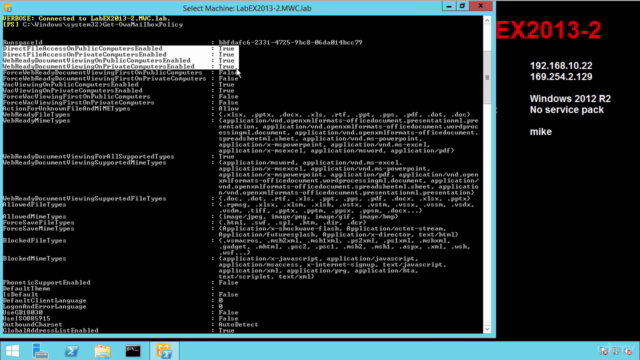Screen dimensions: 640x360
Task: Minimize the Select Machine shell window
Action: pos(449,6)
